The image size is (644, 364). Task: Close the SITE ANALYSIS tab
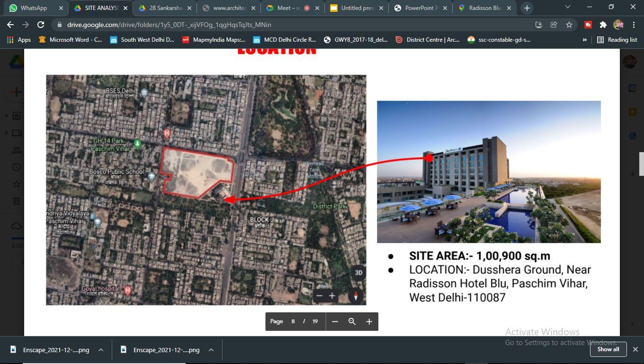pyautogui.click(x=125, y=8)
